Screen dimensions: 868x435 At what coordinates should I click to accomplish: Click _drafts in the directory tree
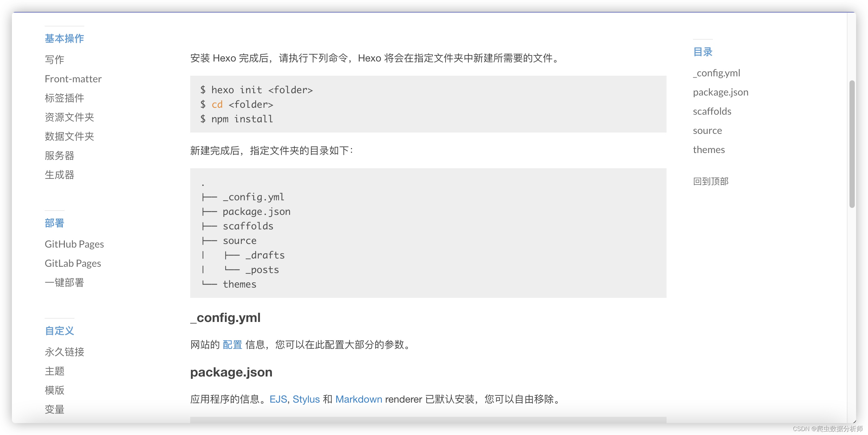point(265,255)
